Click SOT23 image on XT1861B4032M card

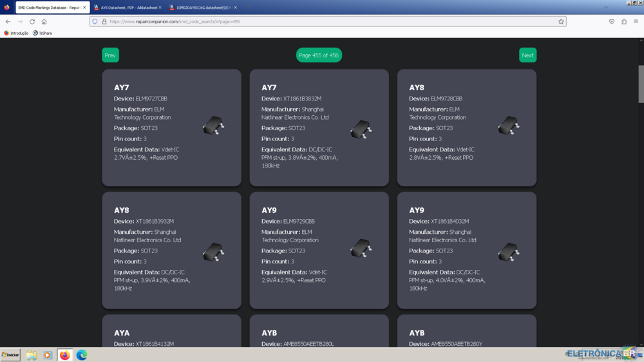tap(509, 252)
